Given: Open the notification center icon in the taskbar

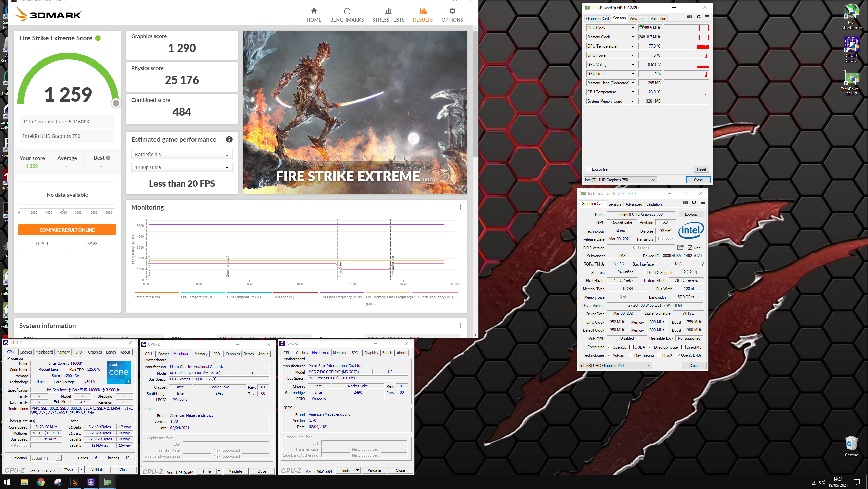Looking at the screenshot, I should [x=857, y=482].
